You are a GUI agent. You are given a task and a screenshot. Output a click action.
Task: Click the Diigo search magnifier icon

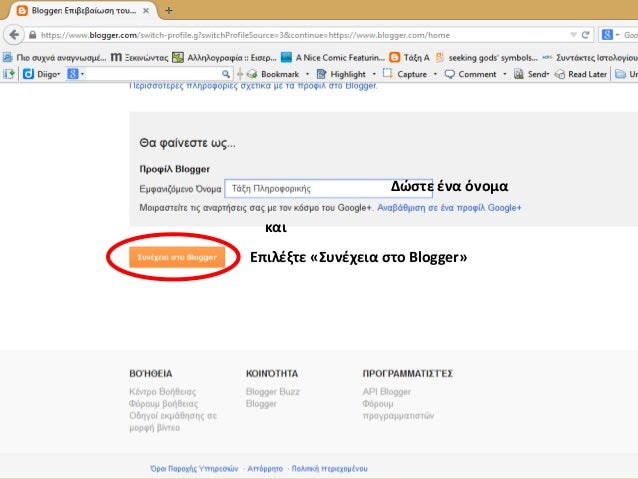point(226,74)
